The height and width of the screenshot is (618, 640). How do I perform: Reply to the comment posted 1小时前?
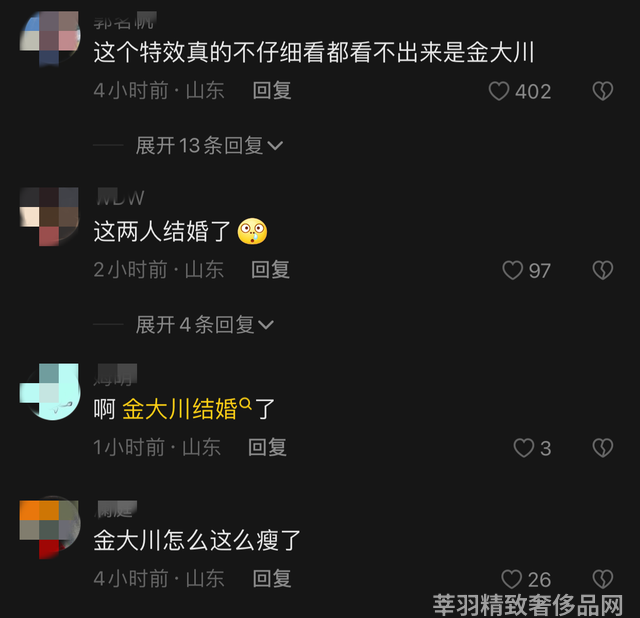pos(267,447)
